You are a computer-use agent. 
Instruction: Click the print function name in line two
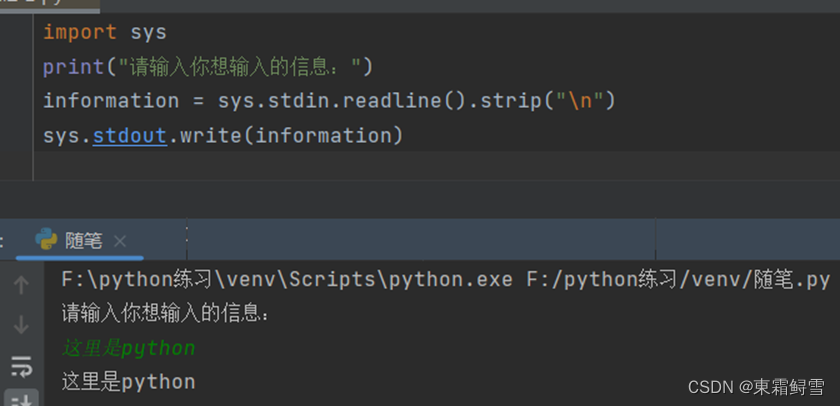point(74,67)
